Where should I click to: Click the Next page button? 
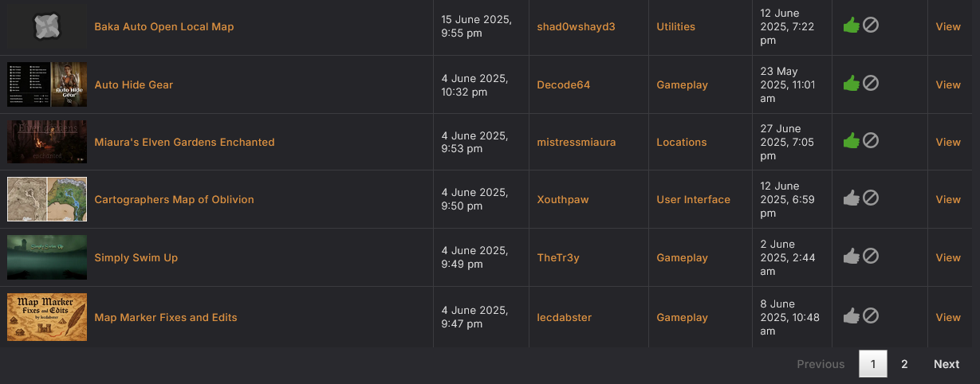tap(947, 364)
